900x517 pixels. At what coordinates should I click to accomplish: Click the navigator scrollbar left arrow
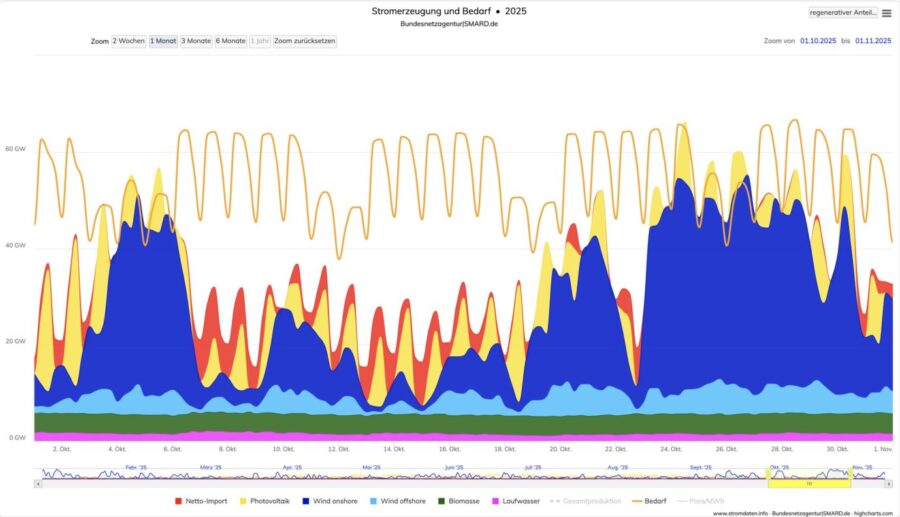(x=37, y=484)
